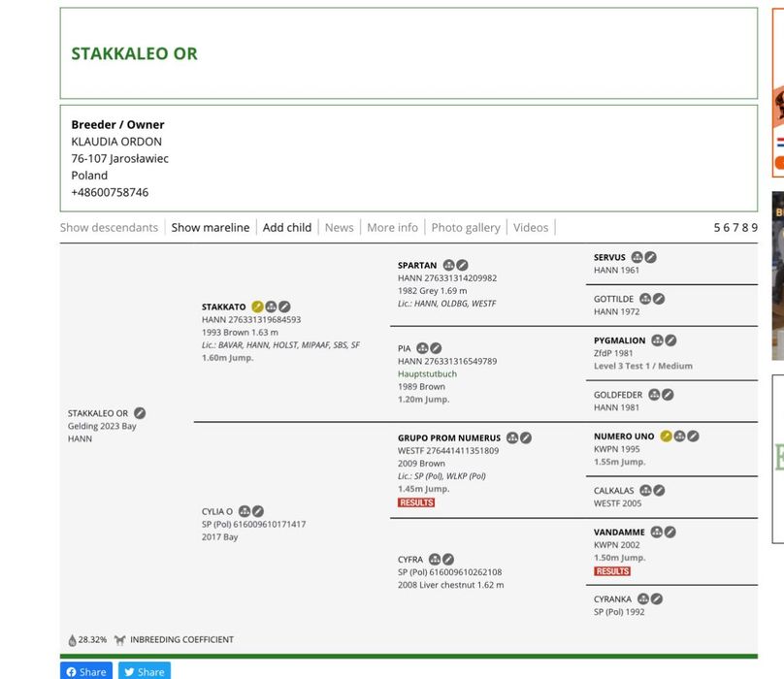Image resolution: width=784 pixels, height=679 pixels.
Task: Open the Show descendants tab
Action: [109, 228]
